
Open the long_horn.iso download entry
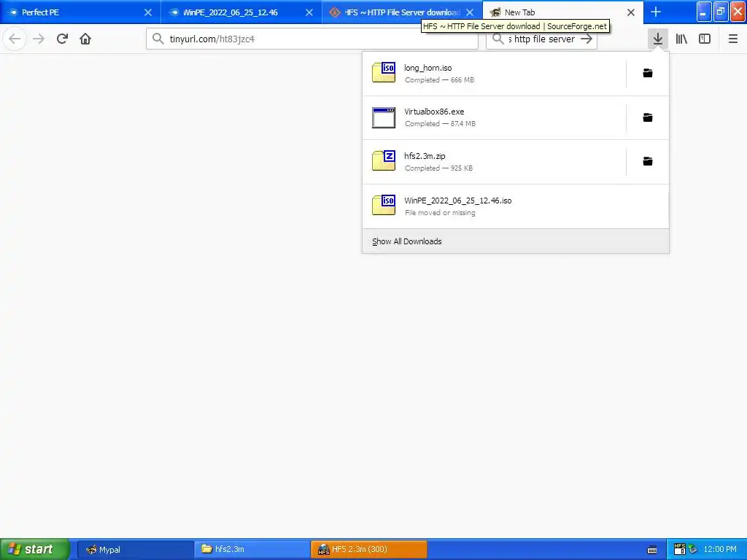[x=494, y=74]
